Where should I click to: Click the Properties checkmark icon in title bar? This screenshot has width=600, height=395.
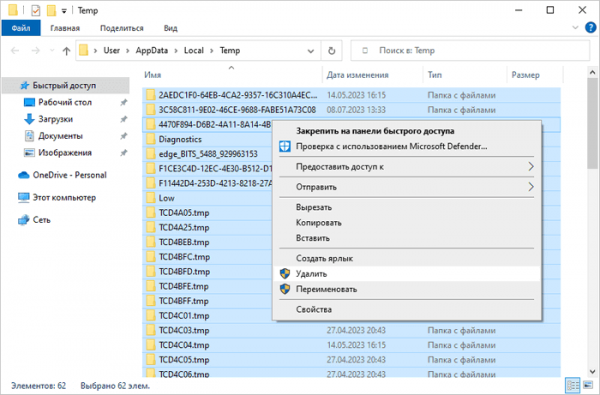[35, 10]
